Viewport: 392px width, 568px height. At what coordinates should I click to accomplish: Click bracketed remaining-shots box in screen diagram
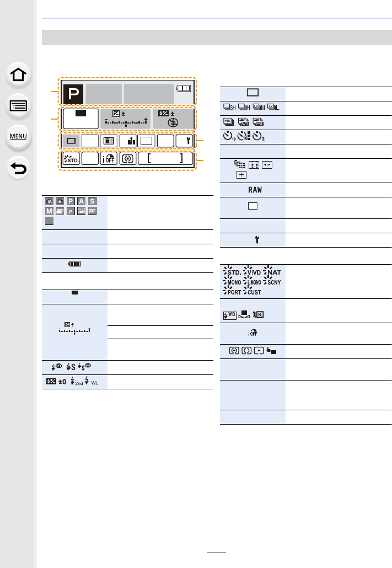165,159
